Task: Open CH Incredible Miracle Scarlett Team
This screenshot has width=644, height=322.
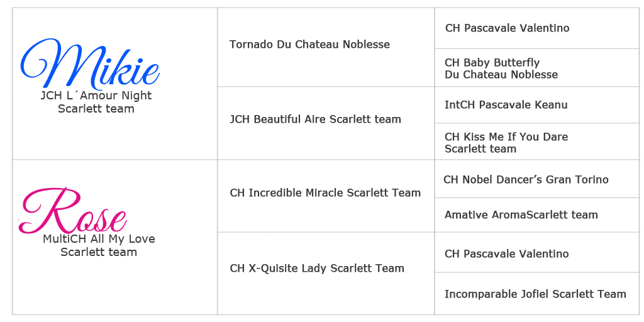Action: tap(325, 193)
